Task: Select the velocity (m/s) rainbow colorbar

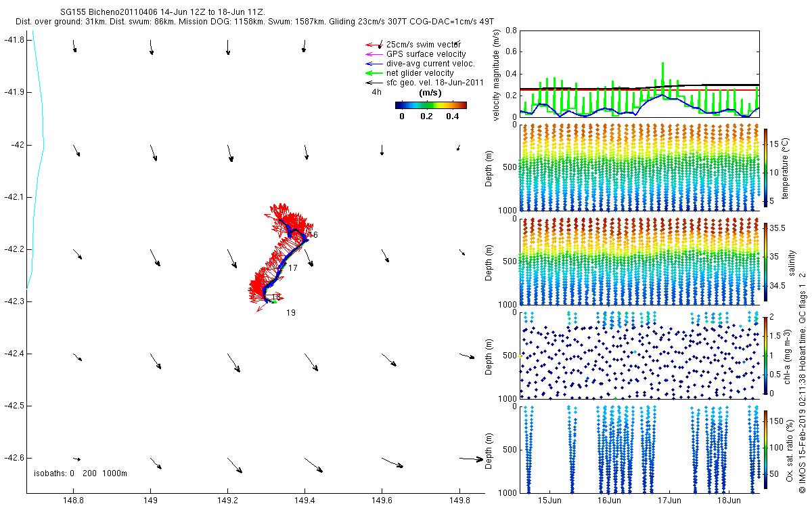Action: pos(431,105)
